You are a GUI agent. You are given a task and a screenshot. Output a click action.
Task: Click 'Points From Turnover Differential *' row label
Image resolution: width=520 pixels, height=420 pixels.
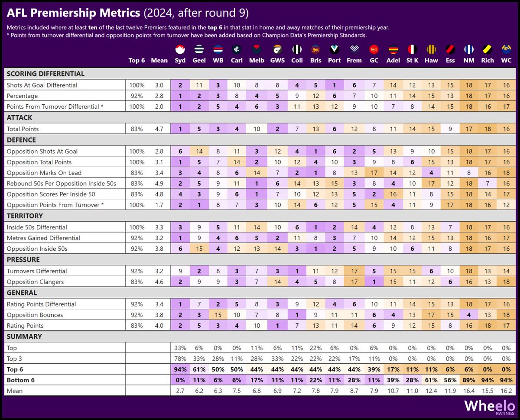[x=55, y=107]
